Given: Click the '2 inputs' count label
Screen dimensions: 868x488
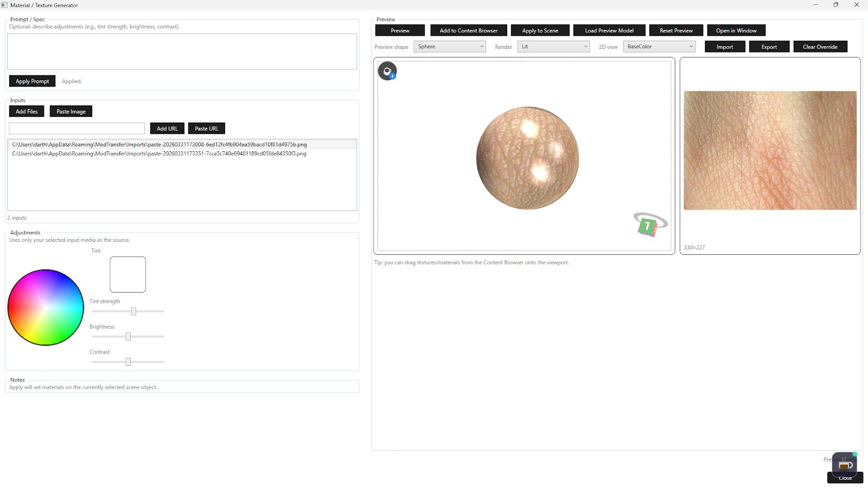Looking at the screenshot, I should [x=17, y=218].
